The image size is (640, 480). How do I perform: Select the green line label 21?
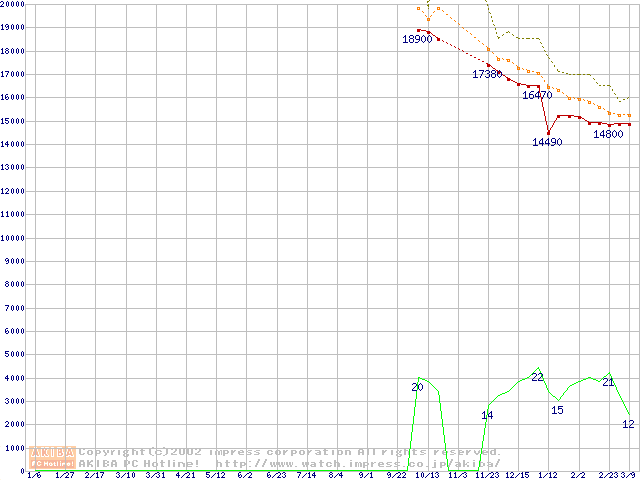click(608, 382)
